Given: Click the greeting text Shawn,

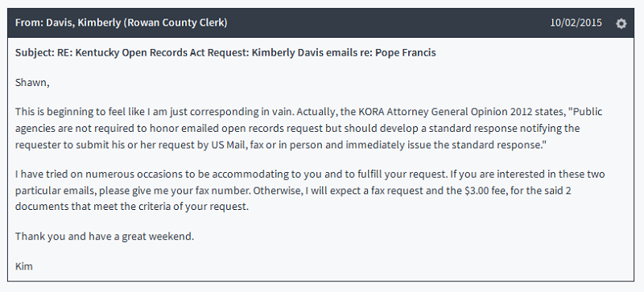Looking at the screenshot, I should (32, 83).
